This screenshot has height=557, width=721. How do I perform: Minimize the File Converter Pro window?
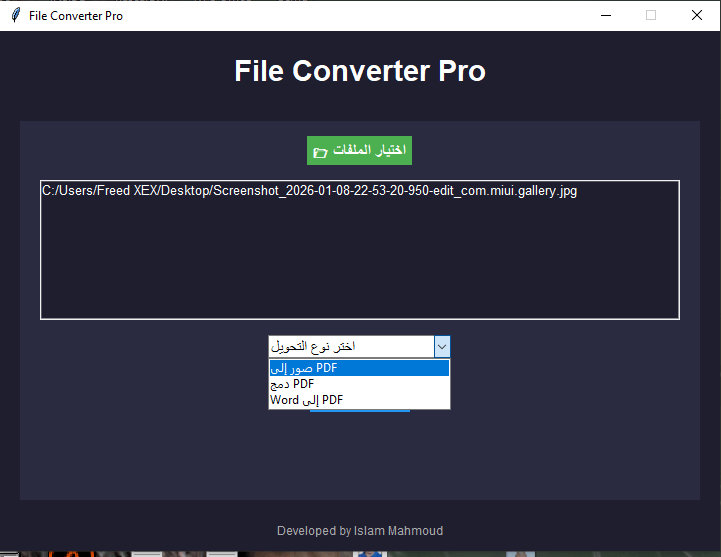(605, 16)
